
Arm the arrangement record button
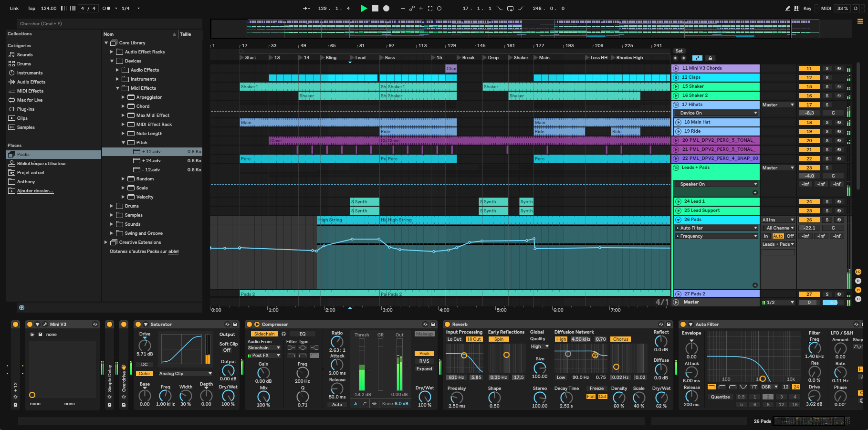(x=387, y=8)
